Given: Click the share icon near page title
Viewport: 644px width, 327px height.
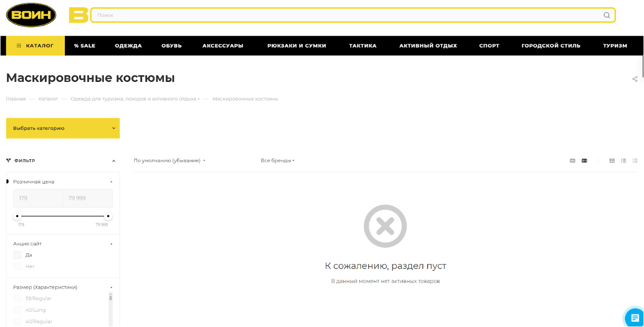Looking at the screenshot, I should pos(635,79).
